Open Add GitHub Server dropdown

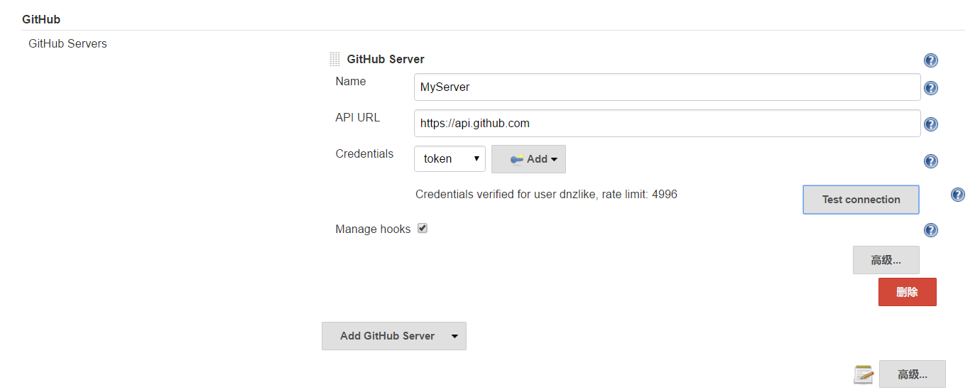click(394, 336)
